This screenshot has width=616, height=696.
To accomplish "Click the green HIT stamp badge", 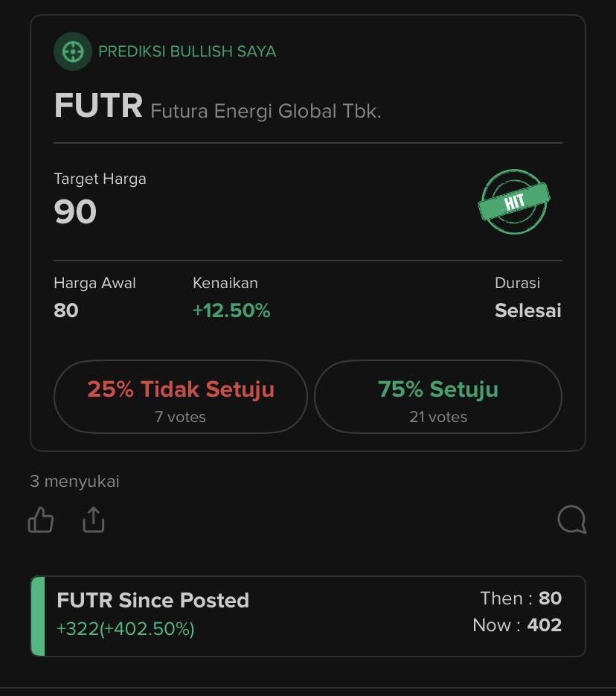I will pos(514,202).
